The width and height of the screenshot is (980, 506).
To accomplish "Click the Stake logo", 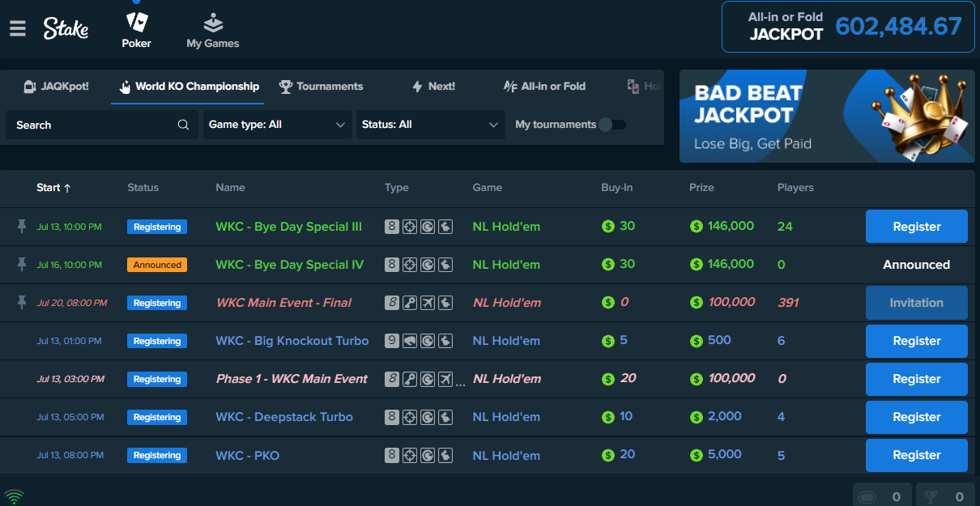I will pos(66,28).
